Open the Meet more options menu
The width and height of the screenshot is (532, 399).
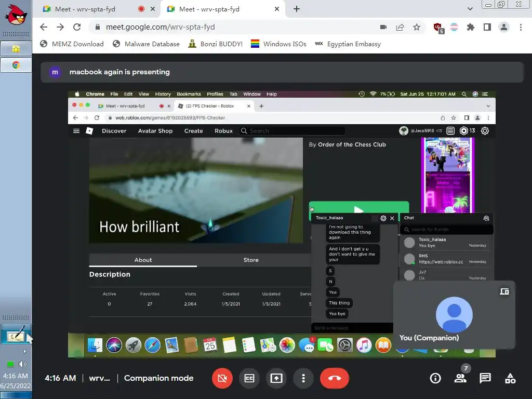(x=303, y=378)
